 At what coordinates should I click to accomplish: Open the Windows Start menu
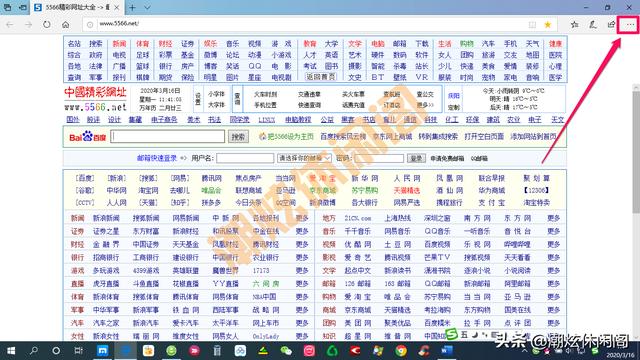11,351
